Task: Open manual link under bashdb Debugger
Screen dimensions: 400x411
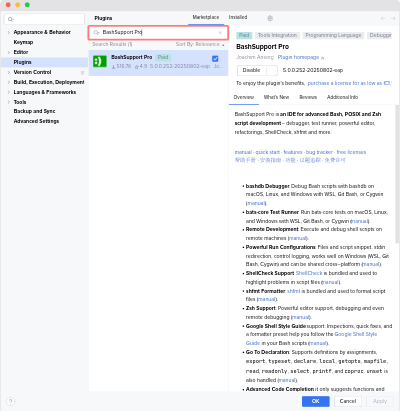Action: point(256,203)
